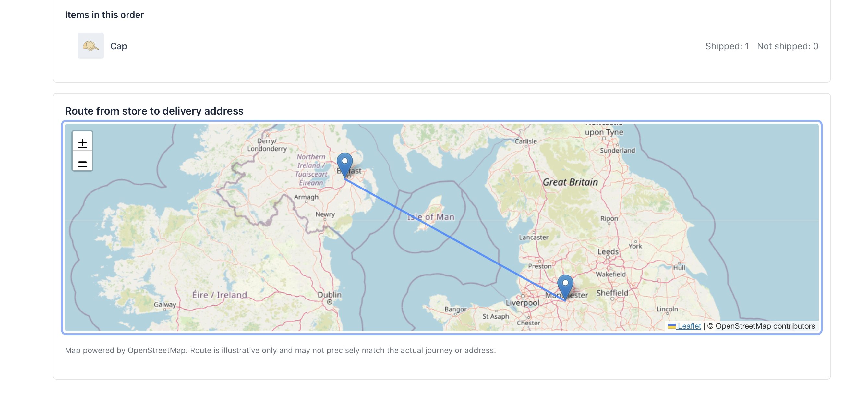
Task: Click the Not shipped: 0 status text
Action: [x=788, y=46]
